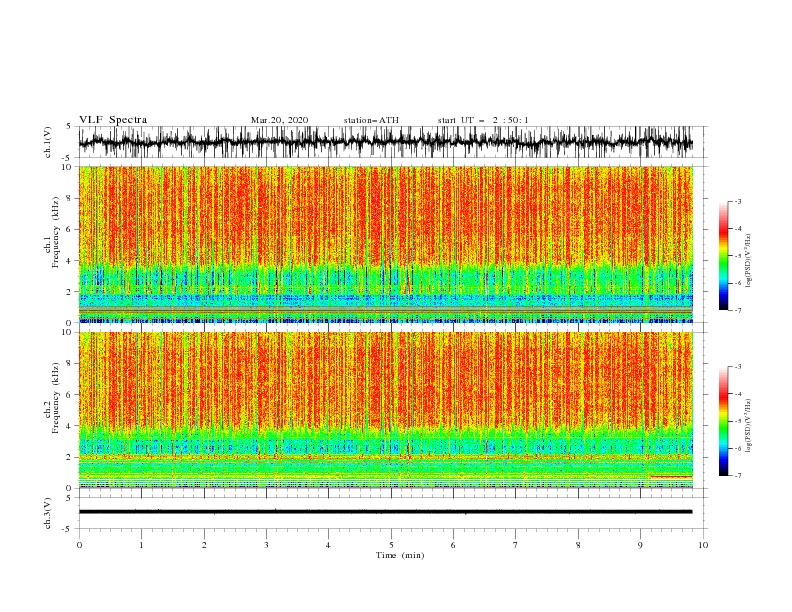The height and width of the screenshot is (612, 792).
Task: Click the ch.2 spectrogram colorbar
Action: (723, 421)
